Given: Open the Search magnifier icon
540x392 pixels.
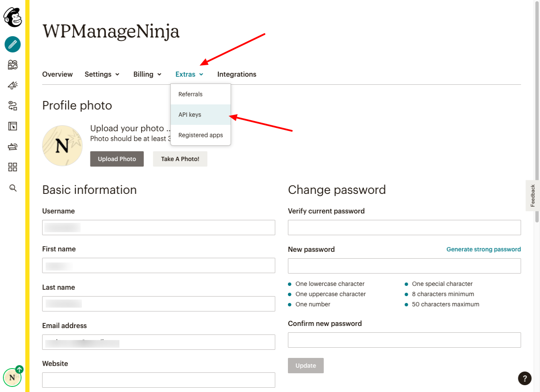Looking at the screenshot, I should point(12,188).
